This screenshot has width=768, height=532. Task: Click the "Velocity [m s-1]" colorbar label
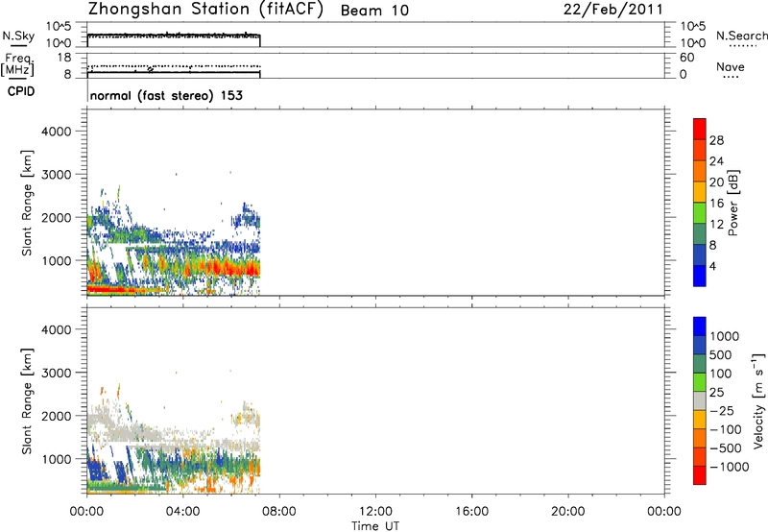point(758,400)
